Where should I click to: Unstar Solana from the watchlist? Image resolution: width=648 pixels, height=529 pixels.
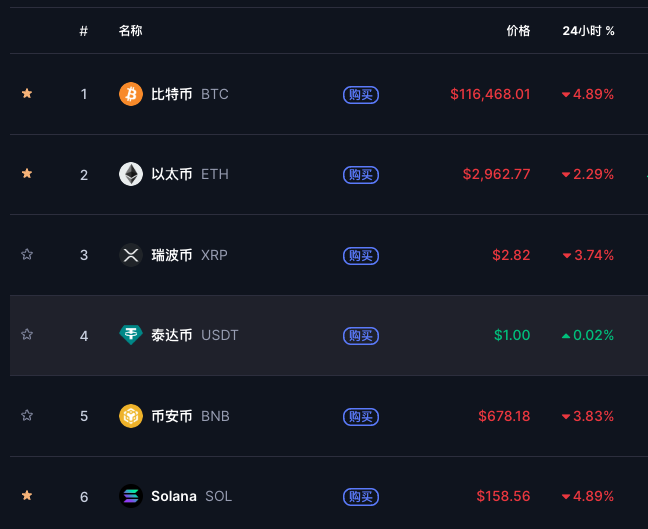pos(27,495)
